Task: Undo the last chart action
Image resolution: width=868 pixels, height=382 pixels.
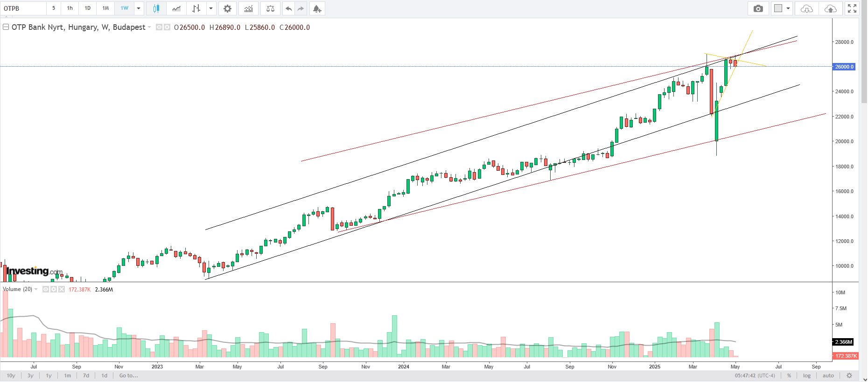Action: click(x=288, y=8)
